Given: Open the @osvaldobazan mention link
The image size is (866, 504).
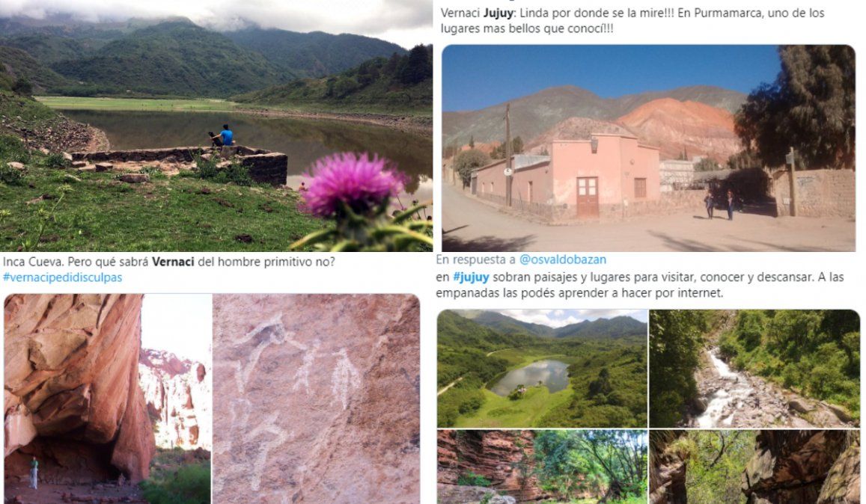Looking at the screenshot, I should tap(563, 259).
